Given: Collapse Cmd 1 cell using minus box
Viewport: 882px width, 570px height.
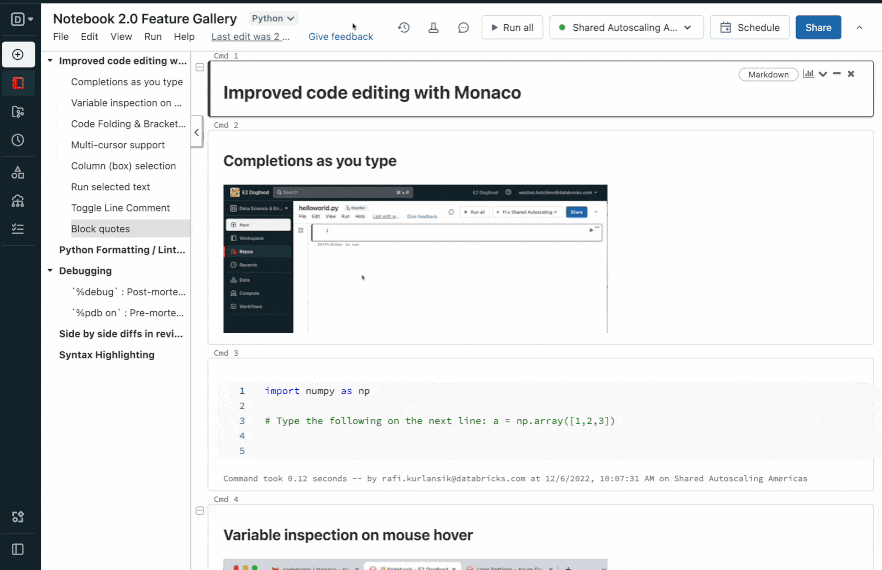Looking at the screenshot, I should pos(200,67).
